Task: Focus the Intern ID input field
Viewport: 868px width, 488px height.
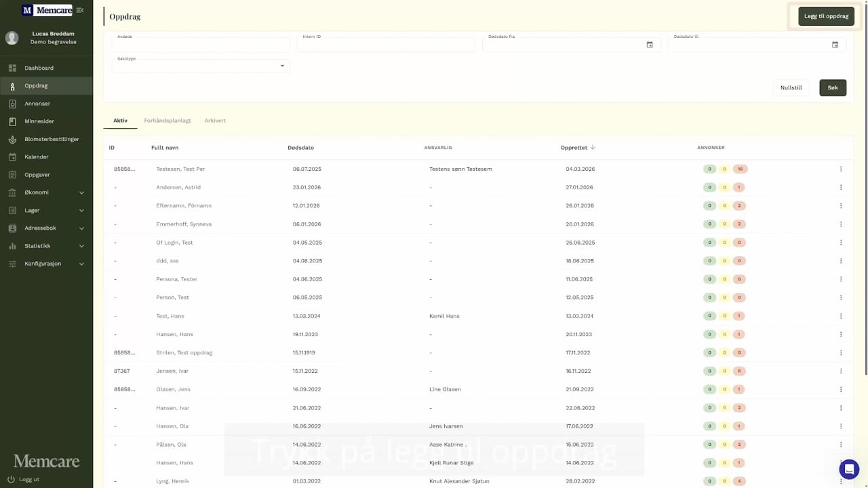Action: (x=386, y=44)
